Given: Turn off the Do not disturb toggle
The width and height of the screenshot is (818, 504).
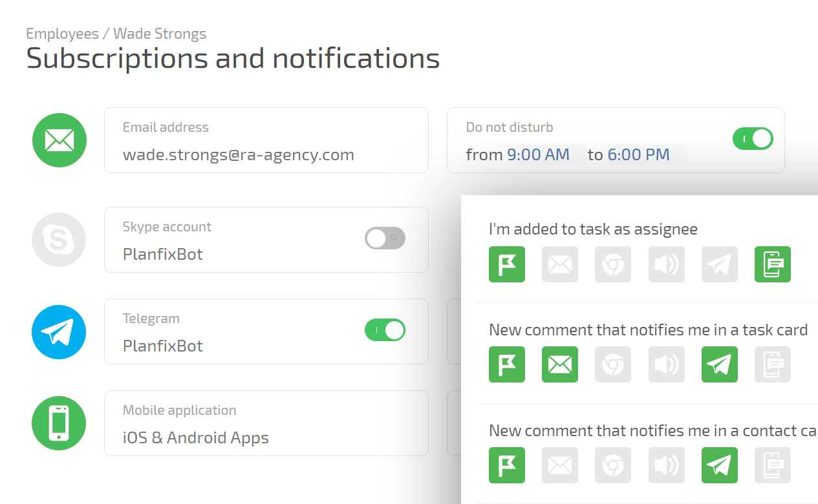Looking at the screenshot, I should point(753,138).
